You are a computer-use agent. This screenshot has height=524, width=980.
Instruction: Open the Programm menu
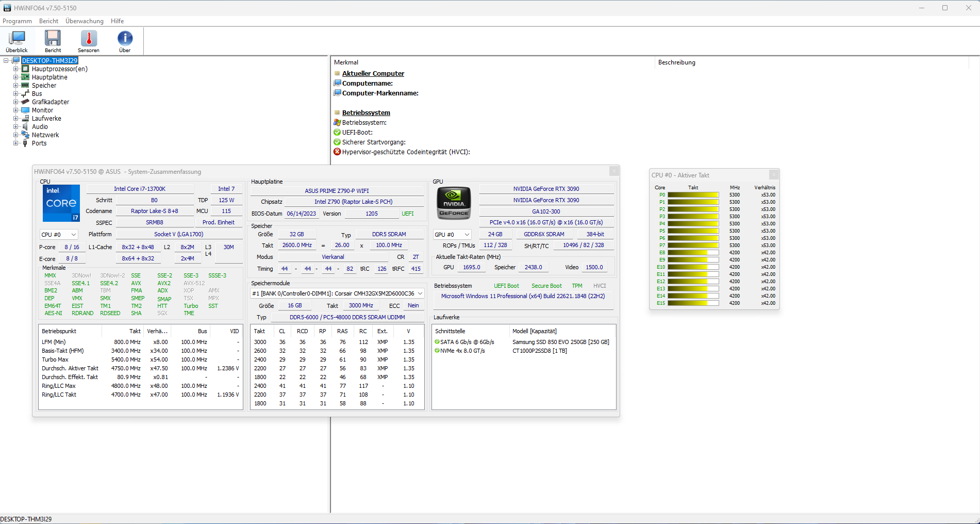tap(17, 21)
